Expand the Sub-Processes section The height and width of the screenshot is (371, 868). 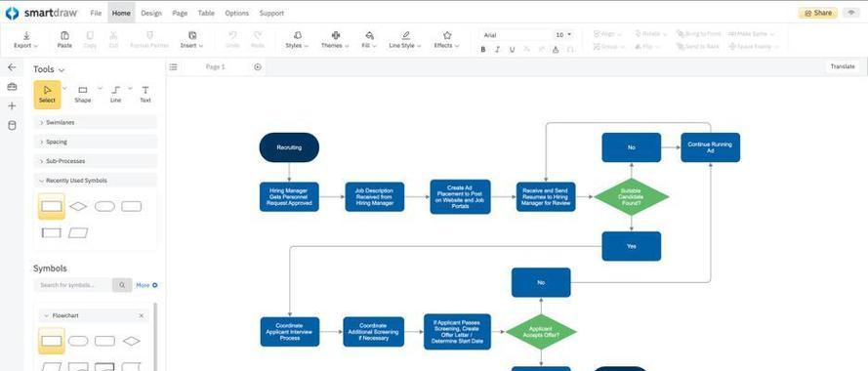coord(96,161)
